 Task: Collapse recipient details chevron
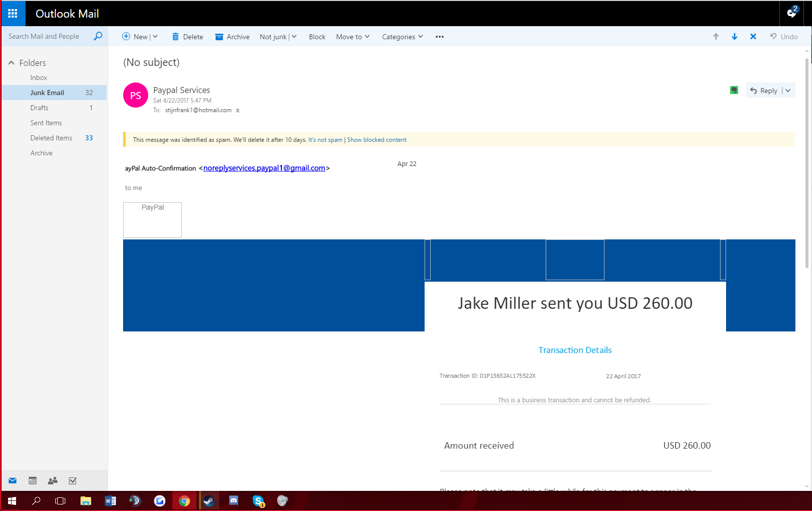point(238,111)
